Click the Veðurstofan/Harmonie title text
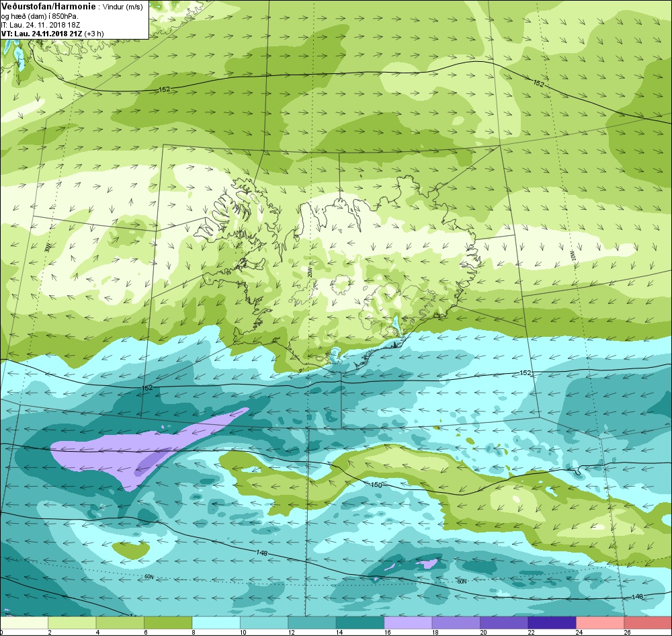 pos(48,6)
